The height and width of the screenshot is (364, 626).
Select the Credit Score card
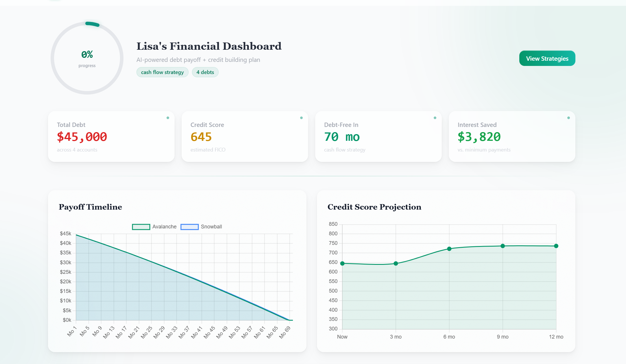coord(245,136)
